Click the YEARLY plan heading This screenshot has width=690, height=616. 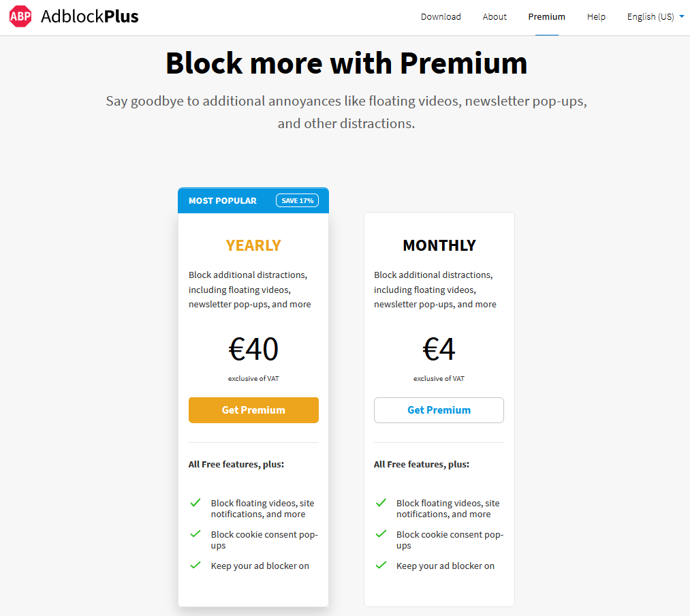tap(253, 245)
